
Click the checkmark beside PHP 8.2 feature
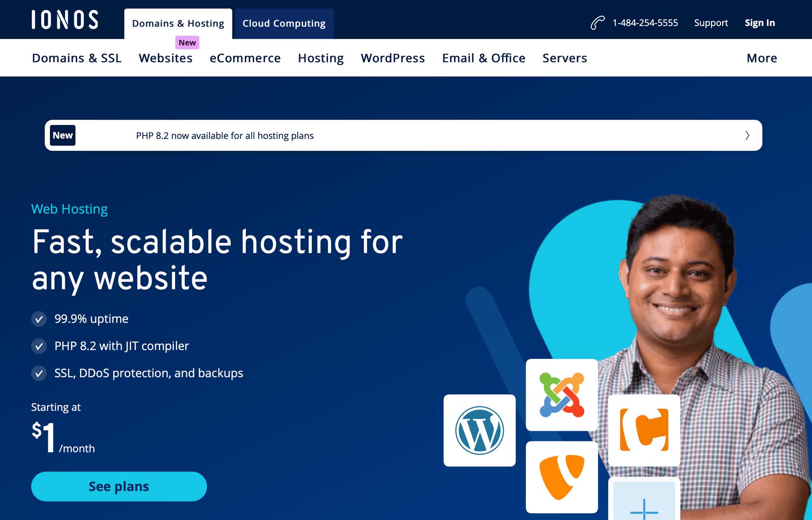point(39,346)
